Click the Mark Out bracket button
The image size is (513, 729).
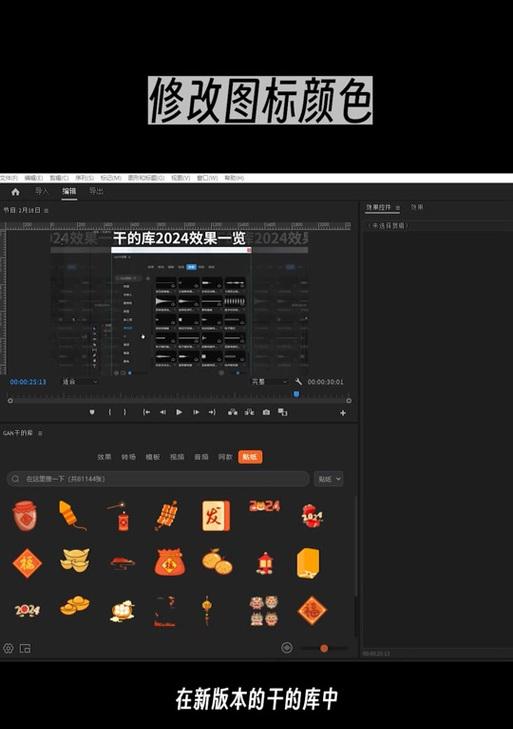pos(125,412)
